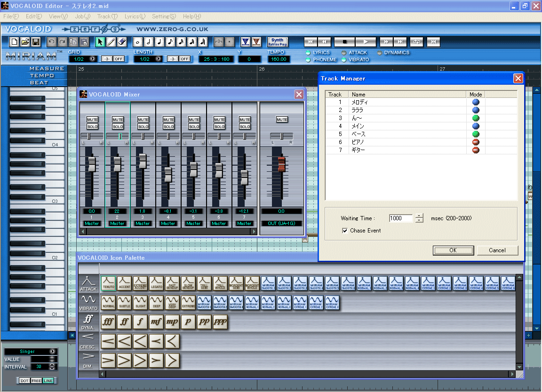Open the Lyrics menu
Screen dimensions: 542x392
[135, 16]
